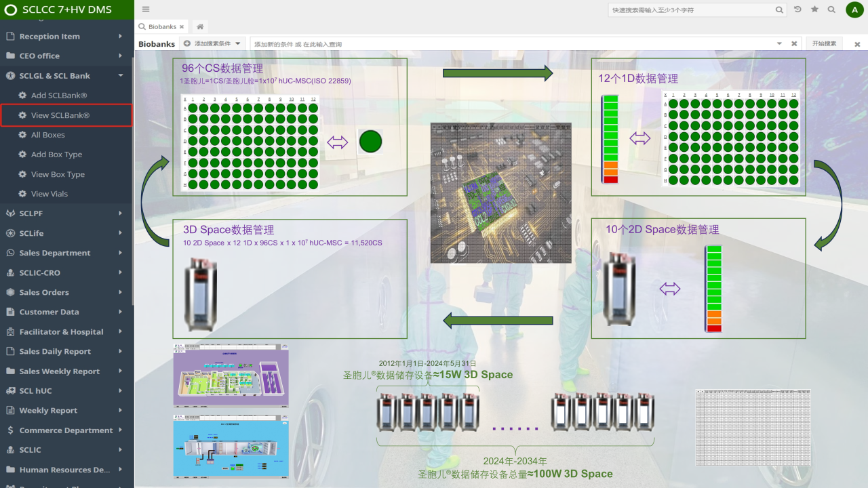Select the Biobanks tab
The height and width of the screenshot is (488, 868).
tap(161, 26)
